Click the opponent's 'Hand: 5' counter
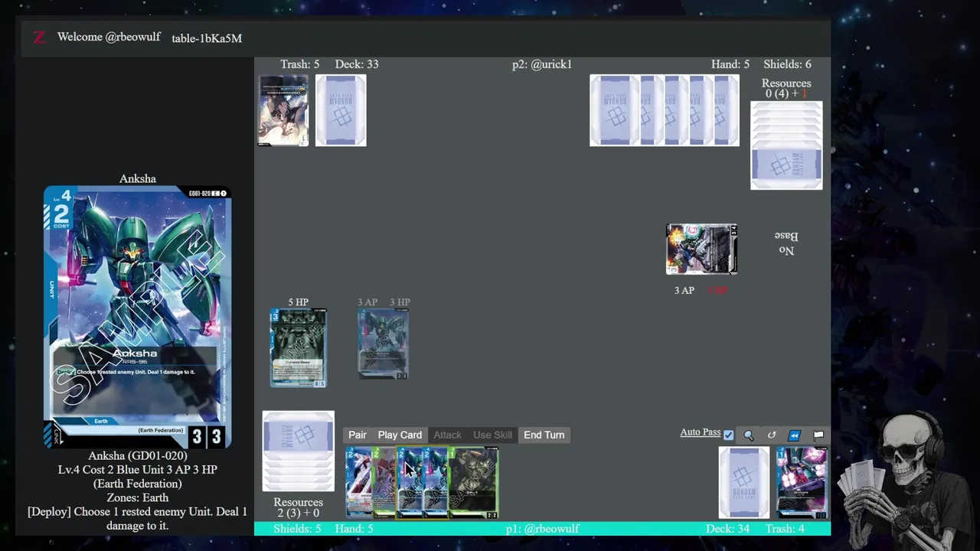Screen dimensions: 980x551 click(x=730, y=64)
